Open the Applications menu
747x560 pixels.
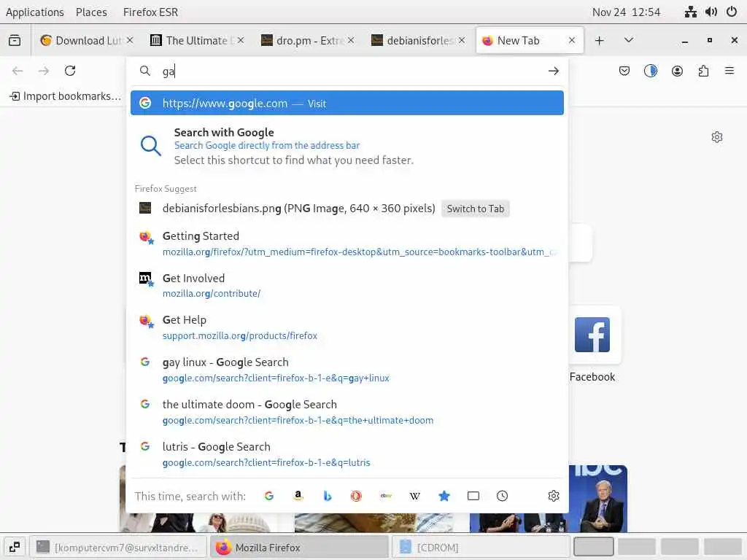(35, 12)
